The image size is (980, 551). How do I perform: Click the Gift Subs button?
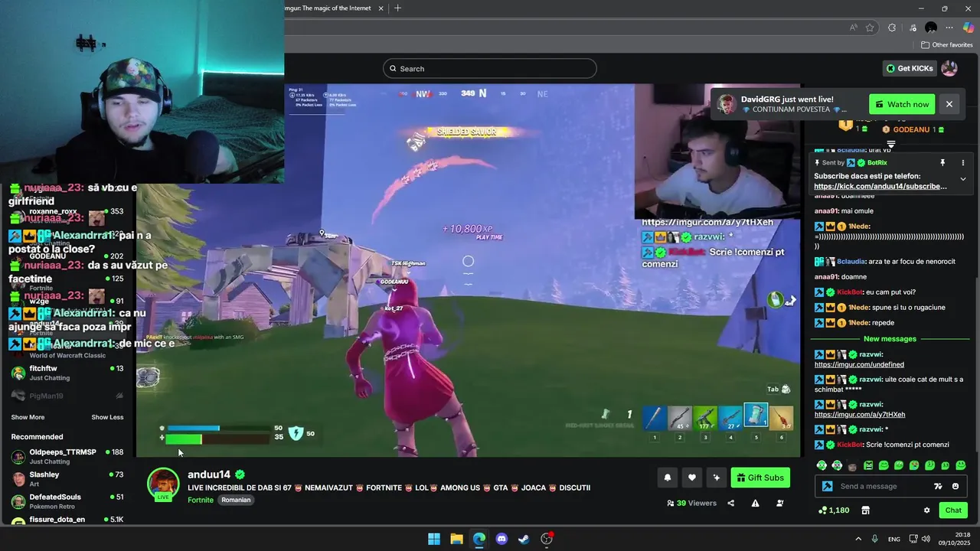point(760,478)
